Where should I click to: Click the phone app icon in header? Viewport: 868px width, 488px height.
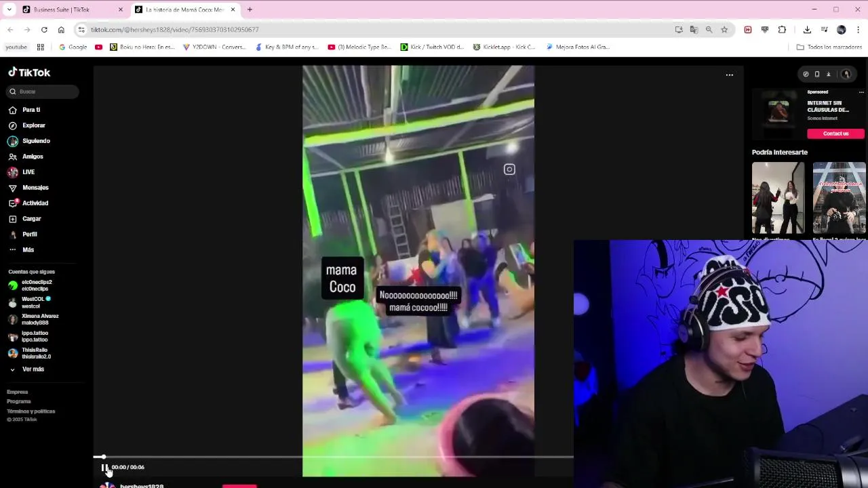816,75
